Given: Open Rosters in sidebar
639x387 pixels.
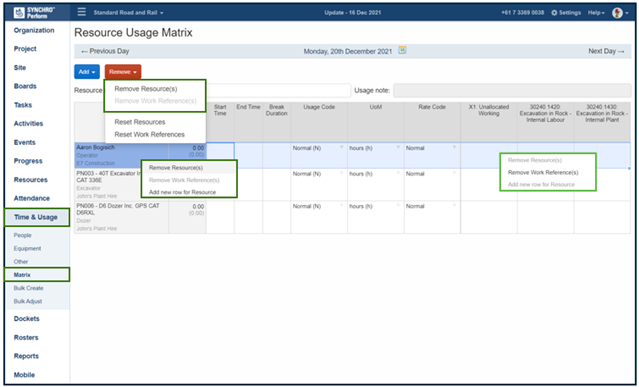Looking at the screenshot, I should (26, 337).
